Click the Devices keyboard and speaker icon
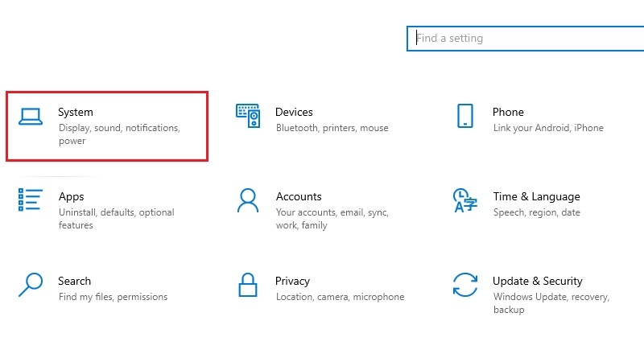644x362 pixels. click(x=248, y=116)
